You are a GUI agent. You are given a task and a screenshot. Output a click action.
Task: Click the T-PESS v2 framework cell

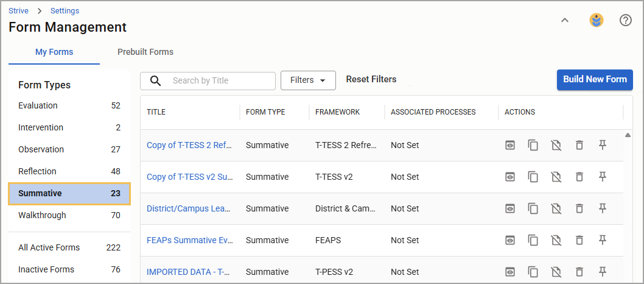coord(334,272)
